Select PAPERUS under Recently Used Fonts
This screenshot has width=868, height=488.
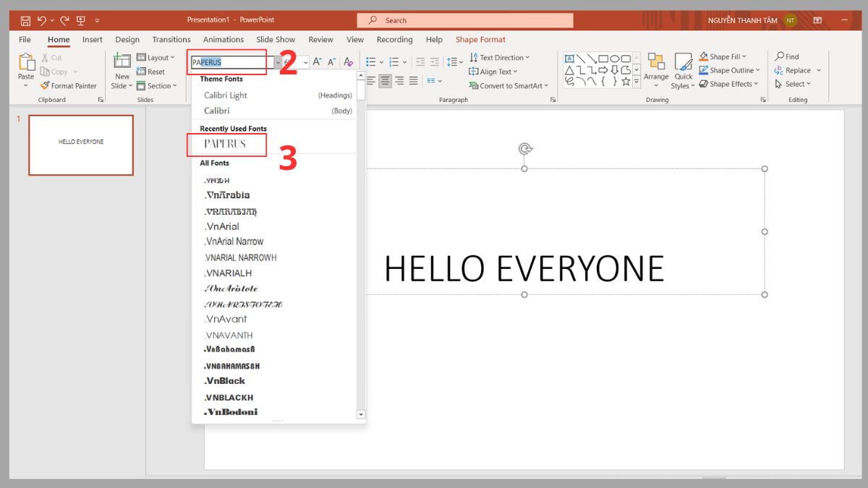click(225, 144)
